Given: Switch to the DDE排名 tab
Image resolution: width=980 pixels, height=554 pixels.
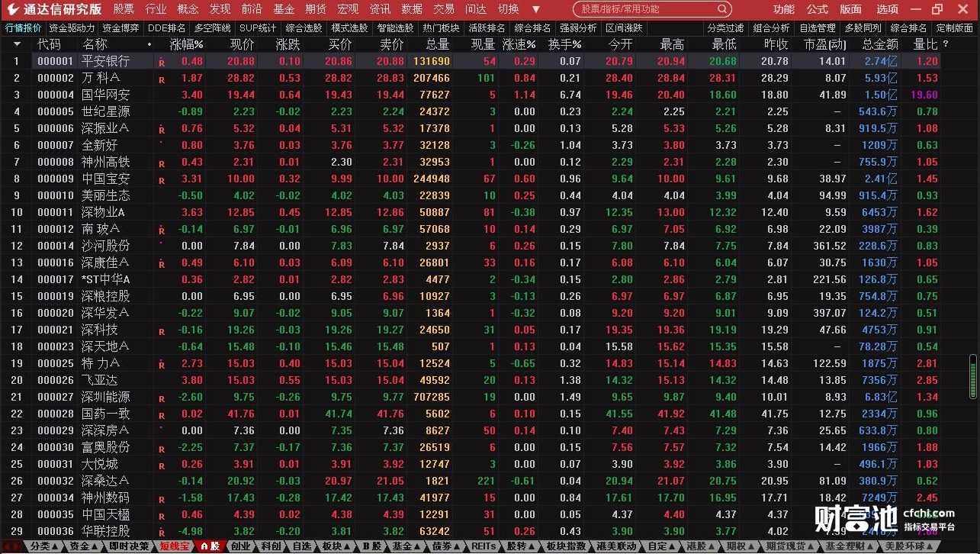Looking at the screenshot, I should point(166,28).
